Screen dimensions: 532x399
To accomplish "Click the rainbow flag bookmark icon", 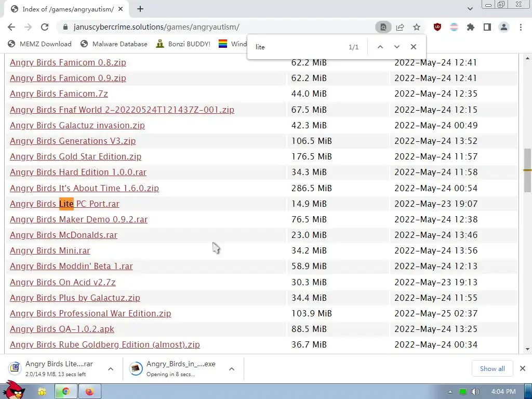I will [x=223, y=44].
